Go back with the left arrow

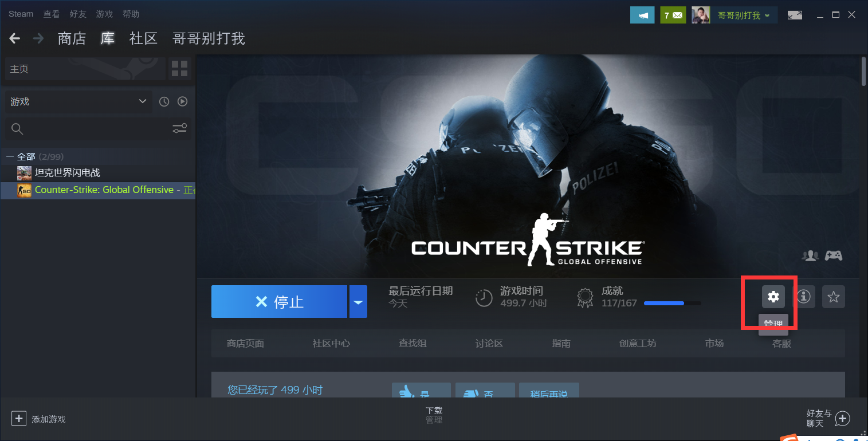click(x=15, y=38)
